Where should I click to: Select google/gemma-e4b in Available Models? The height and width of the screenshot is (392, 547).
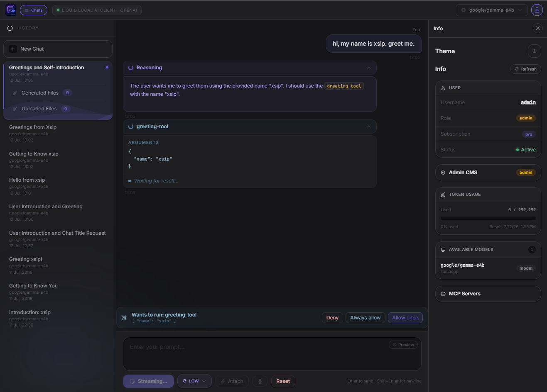coord(488,268)
